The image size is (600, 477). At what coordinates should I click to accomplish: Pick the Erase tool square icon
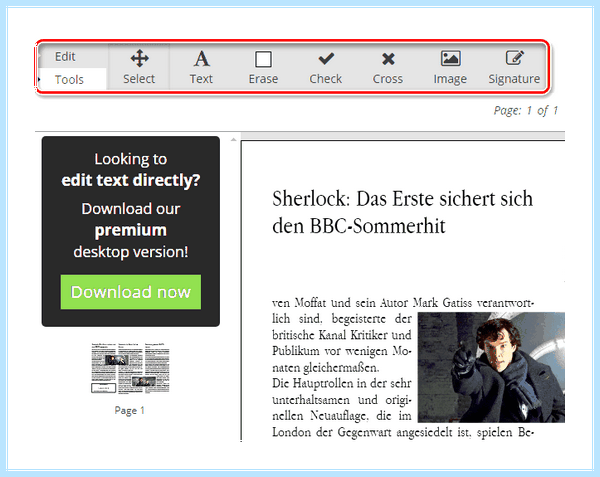(x=263, y=59)
